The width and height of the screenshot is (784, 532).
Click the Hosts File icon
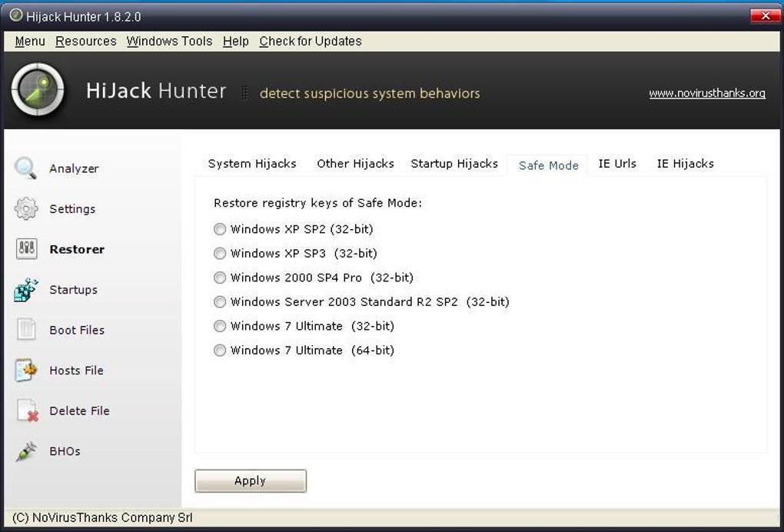click(x=26, y=370)
